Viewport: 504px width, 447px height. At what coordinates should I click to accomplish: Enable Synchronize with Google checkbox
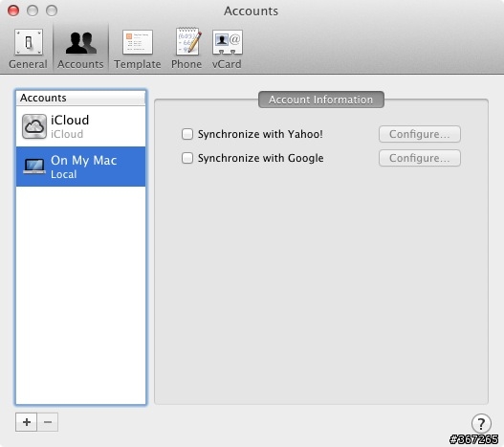pyautogui.click(x=187, y=158)
